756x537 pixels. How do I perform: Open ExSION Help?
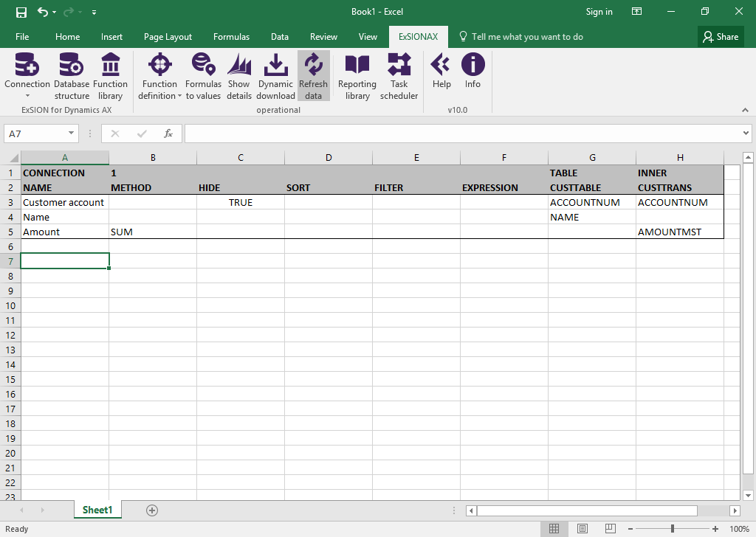441,72
